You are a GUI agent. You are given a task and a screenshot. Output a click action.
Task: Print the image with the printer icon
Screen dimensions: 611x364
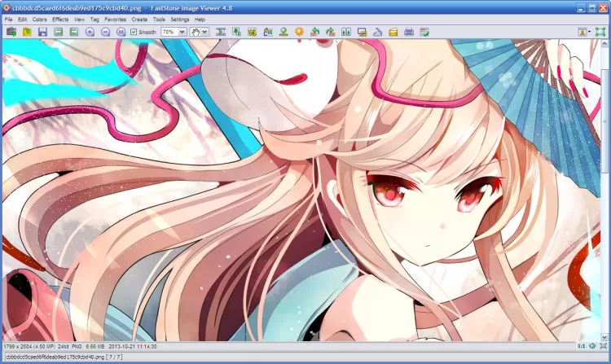click(409, 32)
